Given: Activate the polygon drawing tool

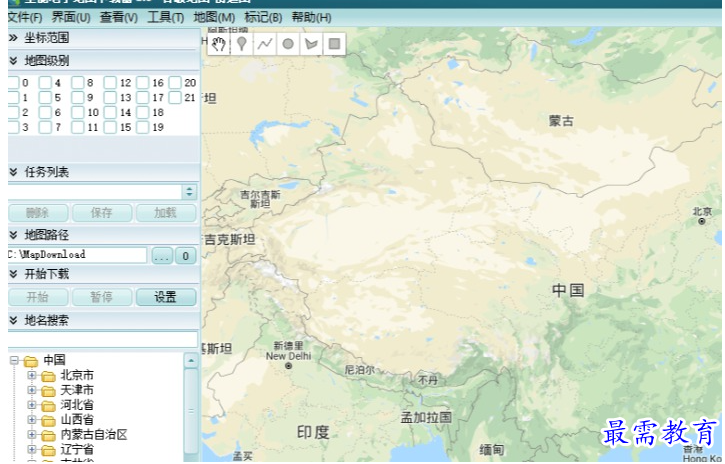Looking at the screenshot, I should coord(311,44).
